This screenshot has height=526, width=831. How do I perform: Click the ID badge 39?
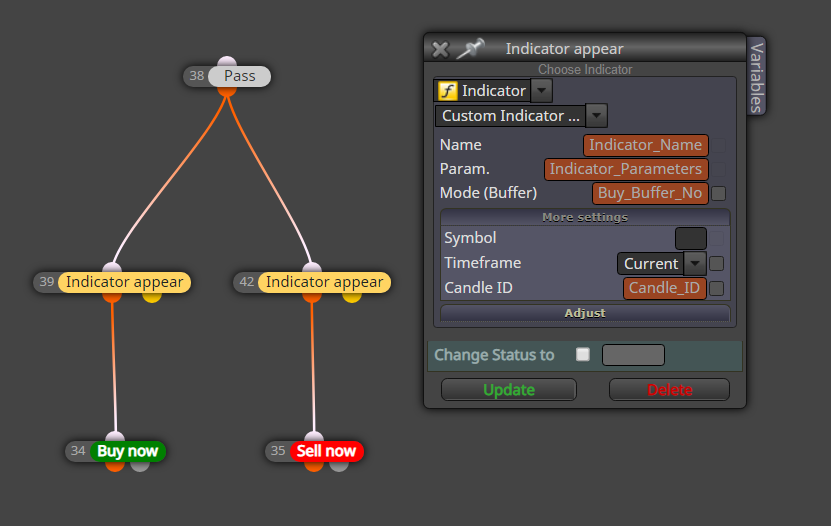[47, 282]
